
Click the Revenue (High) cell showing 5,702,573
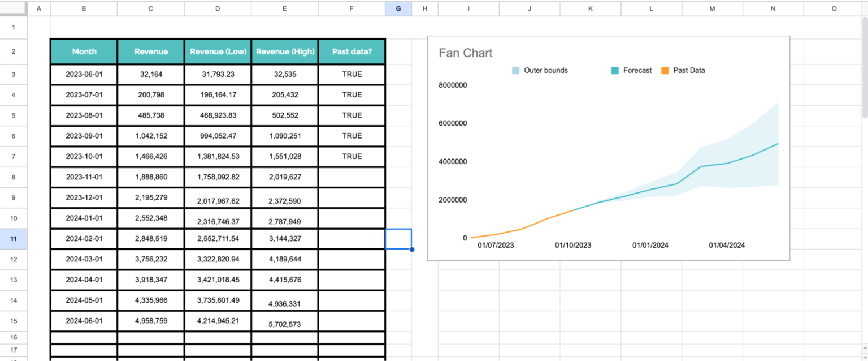pyautogui.click(x=285, y=322)
